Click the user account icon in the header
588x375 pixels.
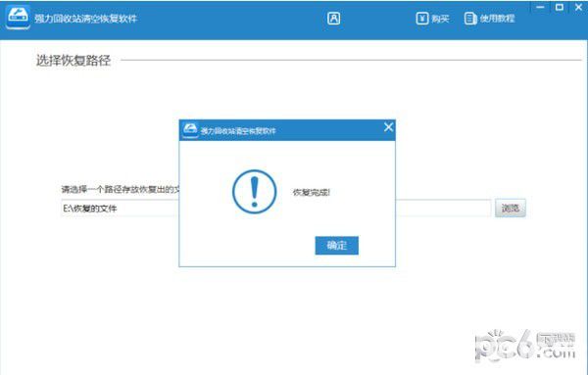[334, 19]
